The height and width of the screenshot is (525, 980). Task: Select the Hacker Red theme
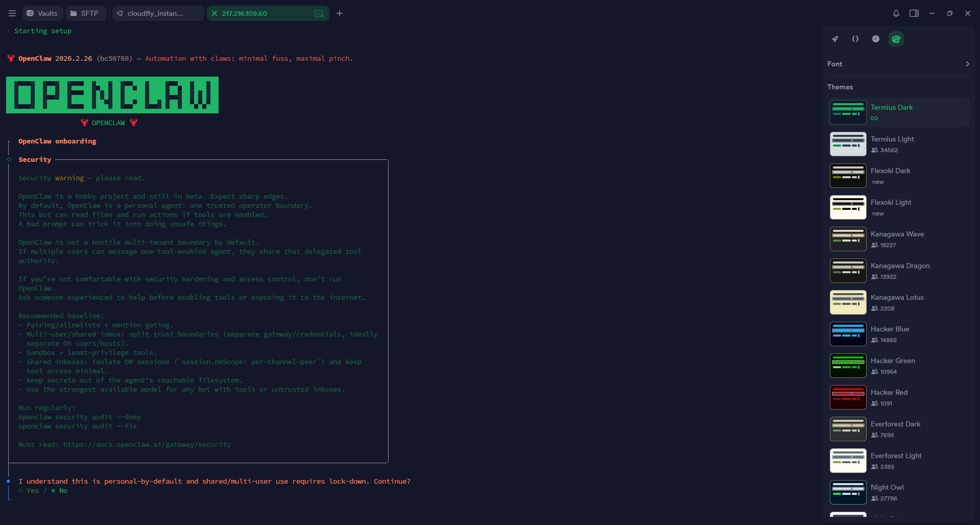pyautogui.click(x=898, y=397)
